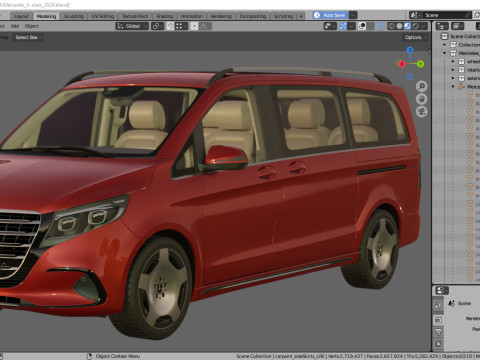Open the object visibility and selectability dropdown
Screen dimensions: 480x360
tap(330, 26)
